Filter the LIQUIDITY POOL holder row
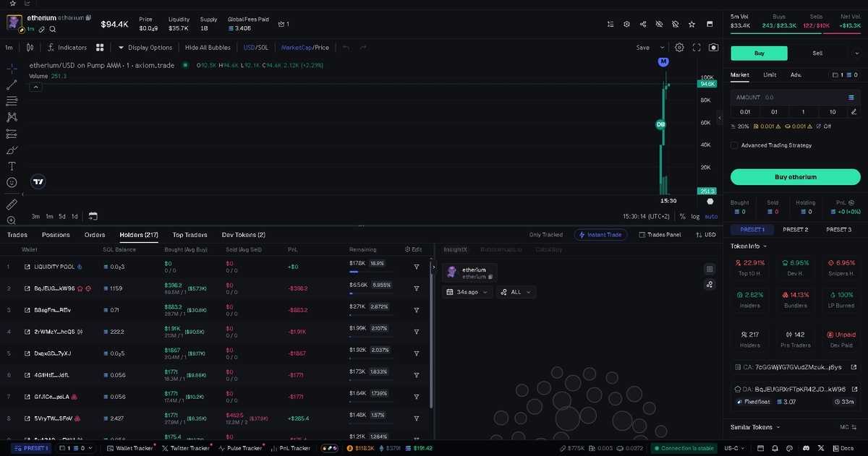The image size is (868, 456). (417, 267)
